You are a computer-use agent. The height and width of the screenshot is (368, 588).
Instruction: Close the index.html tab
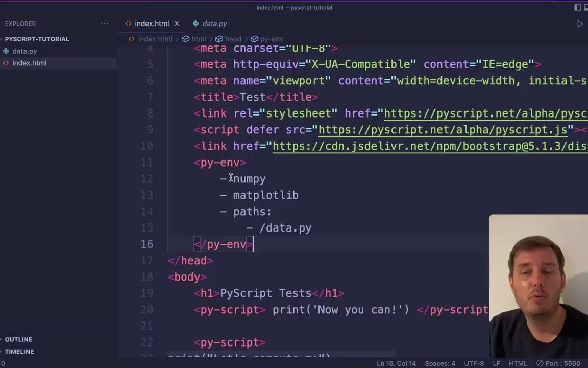177,24
